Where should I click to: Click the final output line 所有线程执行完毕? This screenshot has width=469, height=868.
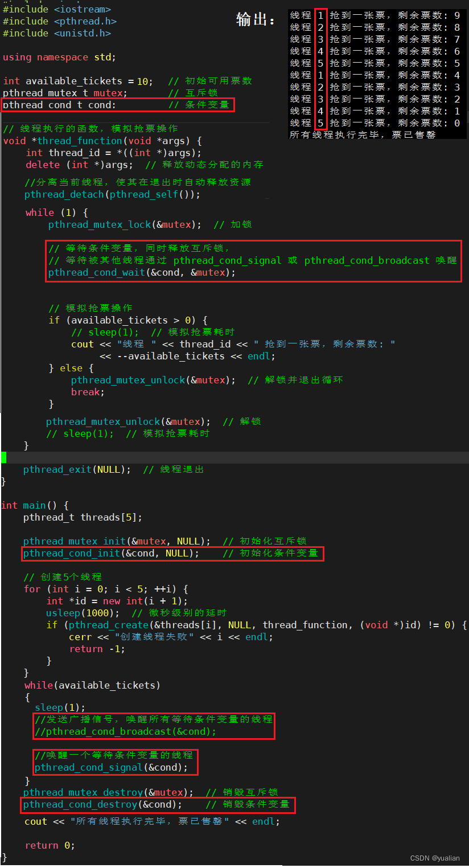pyautogui.click(x=363, y=134)
